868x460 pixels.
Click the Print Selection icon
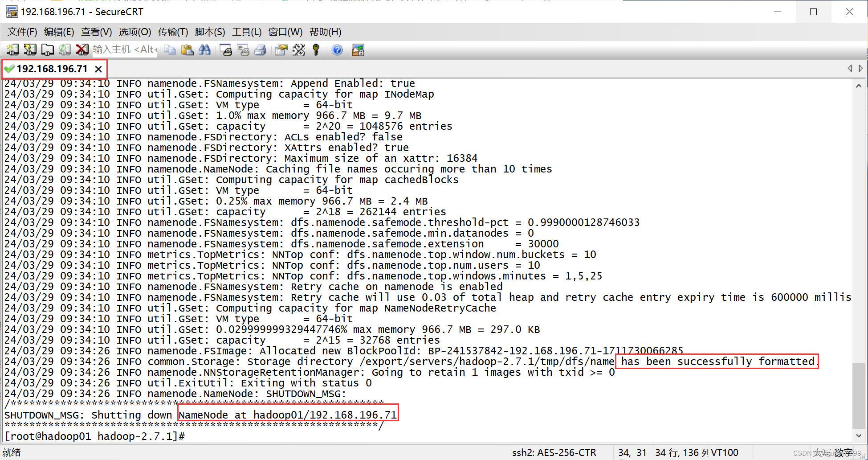pos(243,49)
